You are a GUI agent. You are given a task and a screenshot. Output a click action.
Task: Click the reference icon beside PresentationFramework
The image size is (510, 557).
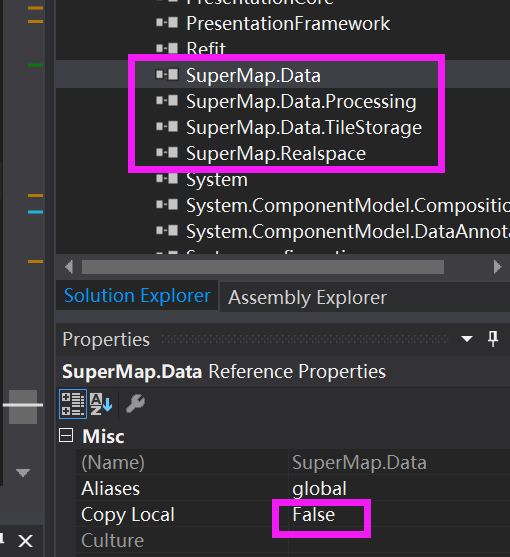click(x=167, y=23)
